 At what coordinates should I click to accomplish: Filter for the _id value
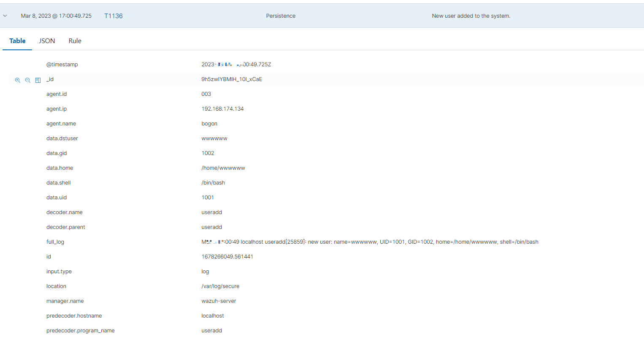tap(18, 80)
